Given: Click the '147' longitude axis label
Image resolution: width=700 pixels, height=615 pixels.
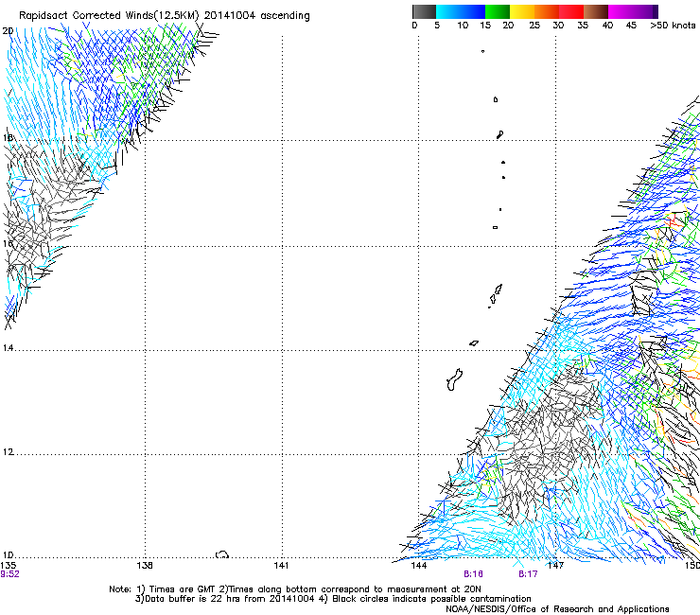Looking at the screenshot, I should point(555,566).
